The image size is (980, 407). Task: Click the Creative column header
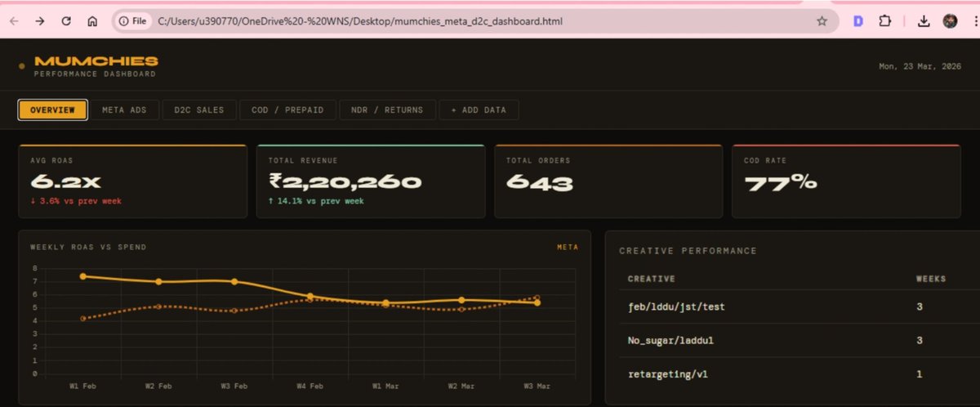651,279
